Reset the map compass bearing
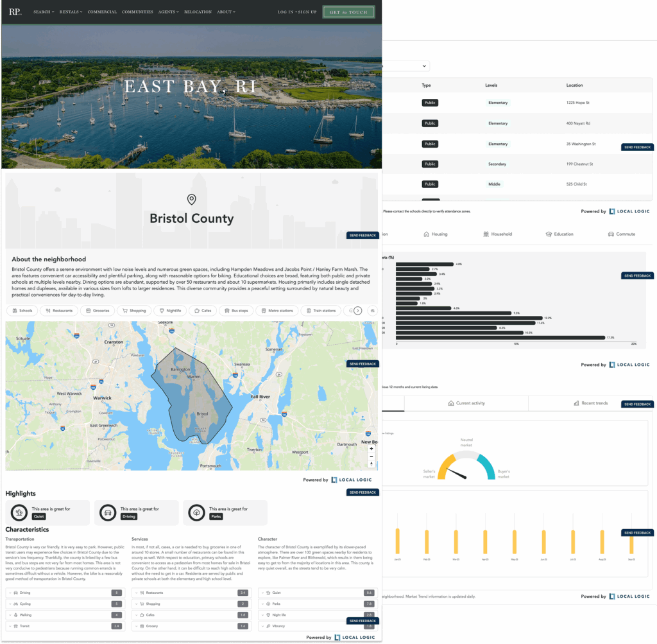This screenshot has width=657, height=644. point(371,464)
